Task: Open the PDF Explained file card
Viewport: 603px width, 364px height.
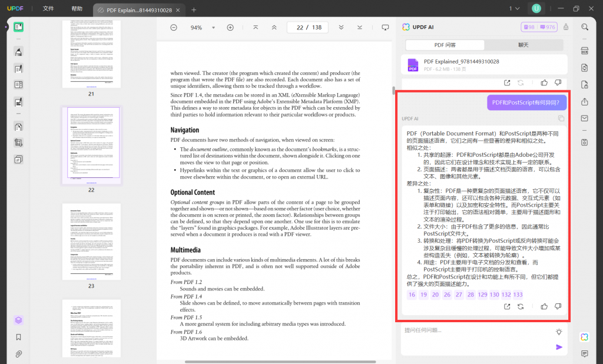Action: 485,65
